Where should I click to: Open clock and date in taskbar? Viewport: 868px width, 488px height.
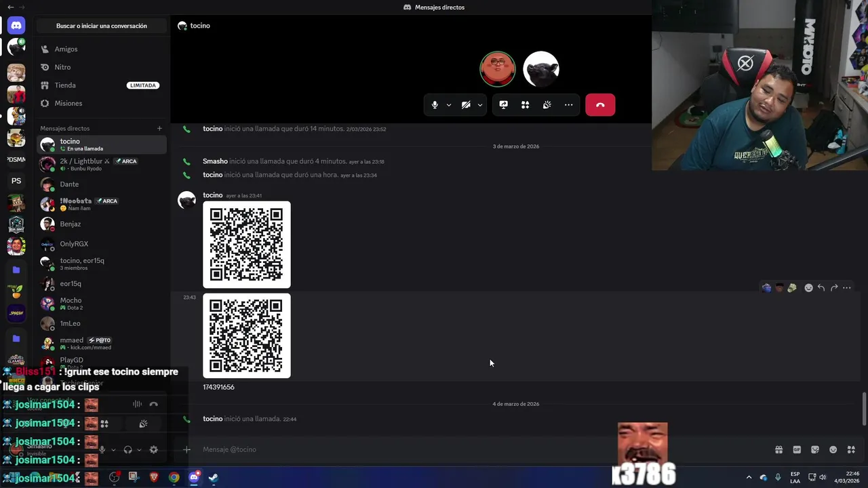848,477
